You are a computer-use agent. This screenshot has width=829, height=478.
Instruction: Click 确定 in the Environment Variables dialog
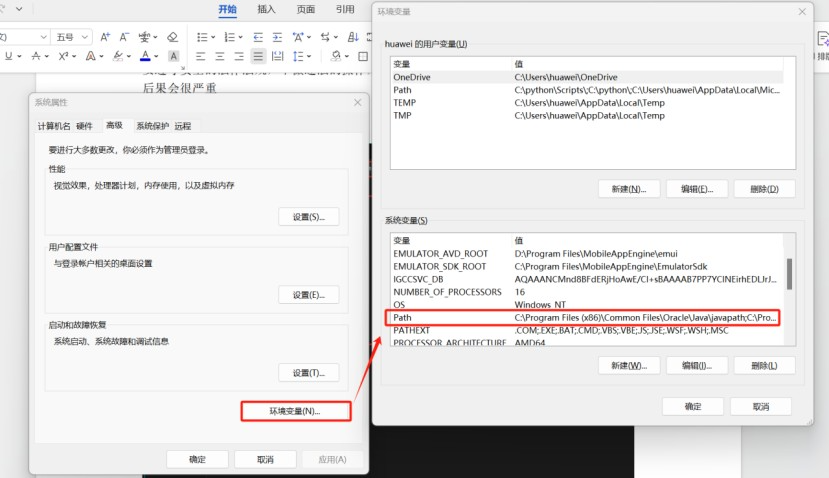(x=693, y=407)
